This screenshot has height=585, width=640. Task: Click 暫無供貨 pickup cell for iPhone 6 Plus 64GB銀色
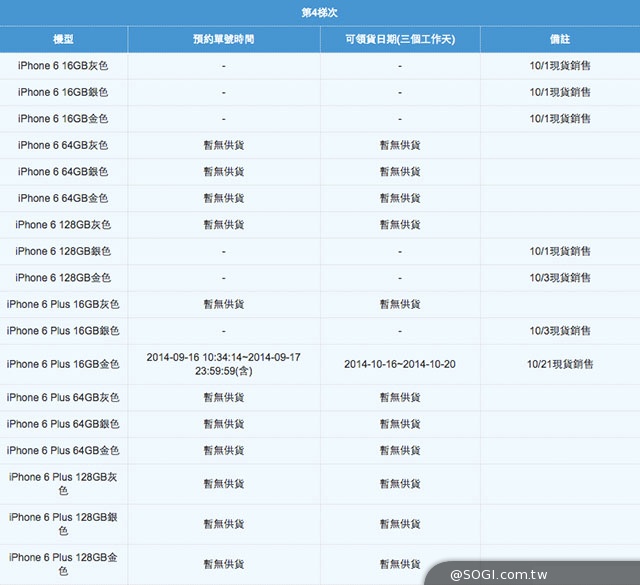coord(400,424)
